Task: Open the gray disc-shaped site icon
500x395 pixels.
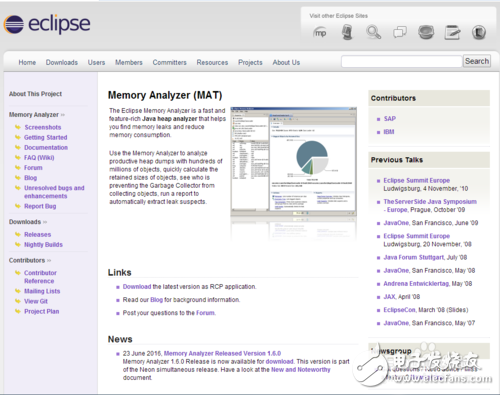Action: pos(426,32)
